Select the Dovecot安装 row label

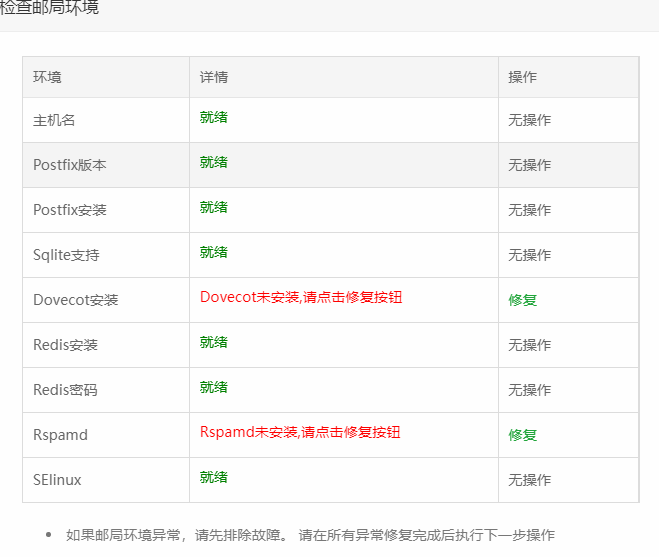(76, 300)
